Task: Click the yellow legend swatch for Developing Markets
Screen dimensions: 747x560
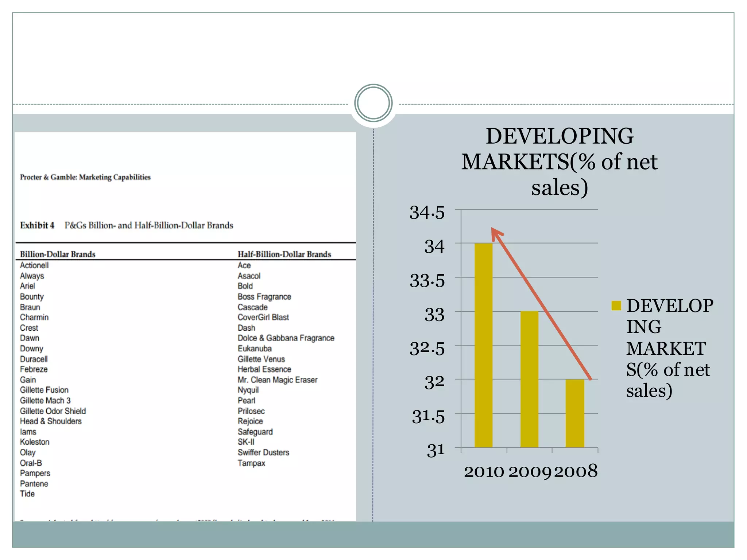Action: (x=616, y=306)
